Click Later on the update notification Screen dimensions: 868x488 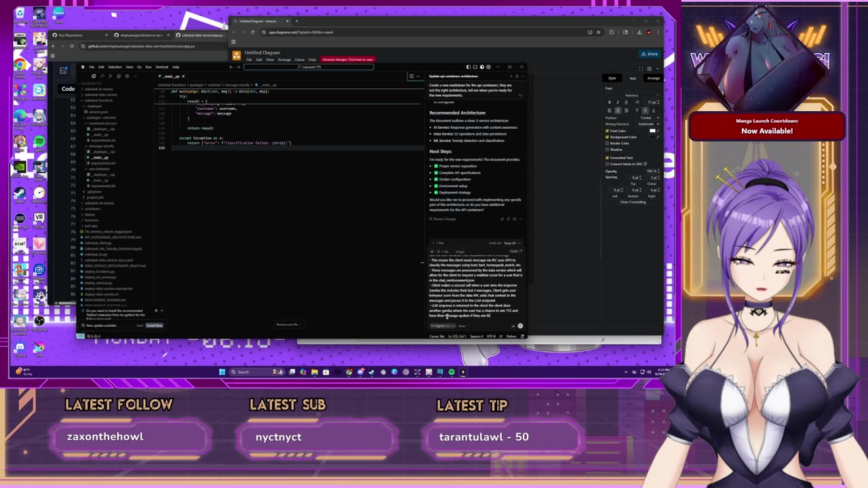[x=140, y=325]
